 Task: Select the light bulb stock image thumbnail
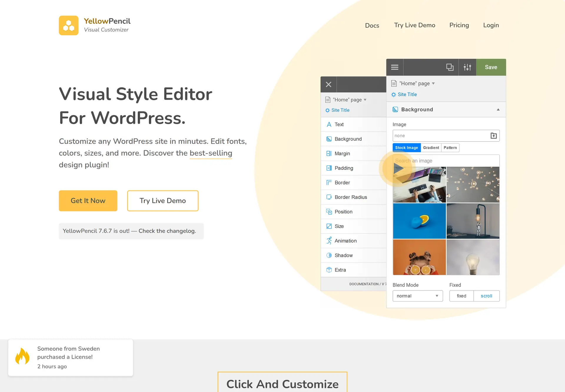click(x=473, y=257)
